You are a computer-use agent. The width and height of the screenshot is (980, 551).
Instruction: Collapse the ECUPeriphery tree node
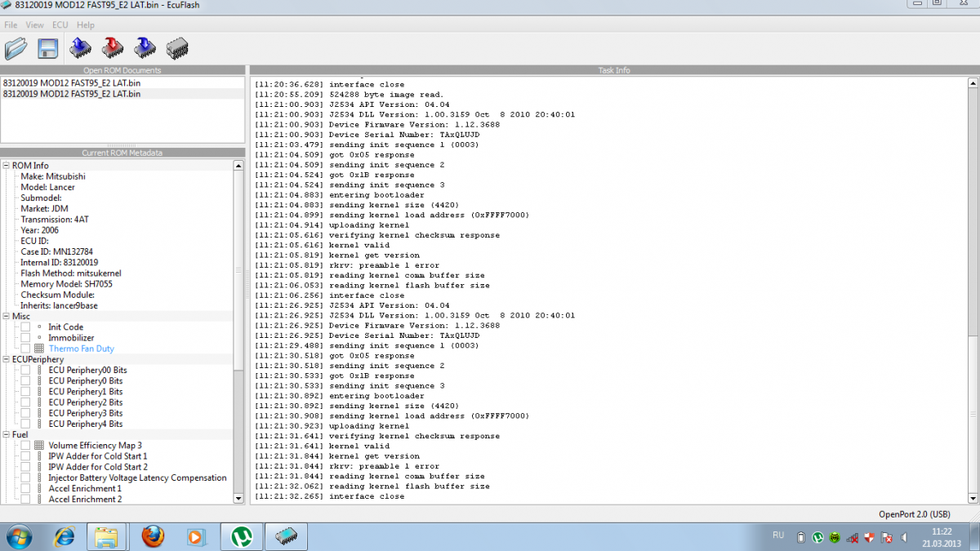(x=7, y=359)
